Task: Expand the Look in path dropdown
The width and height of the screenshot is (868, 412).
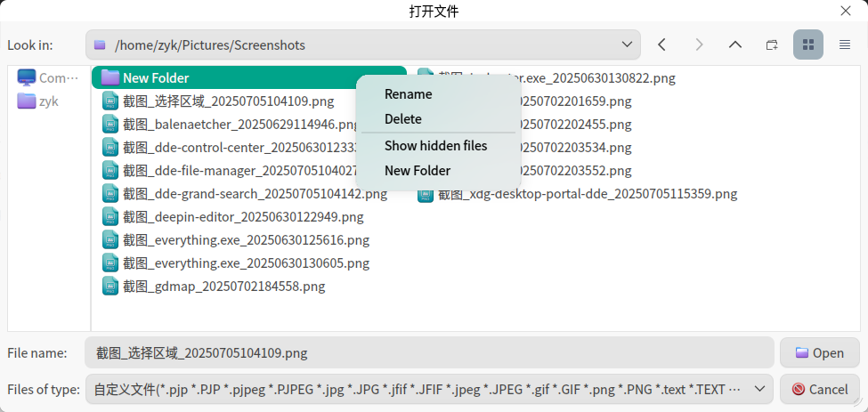Action: click(x=627, y=44)
